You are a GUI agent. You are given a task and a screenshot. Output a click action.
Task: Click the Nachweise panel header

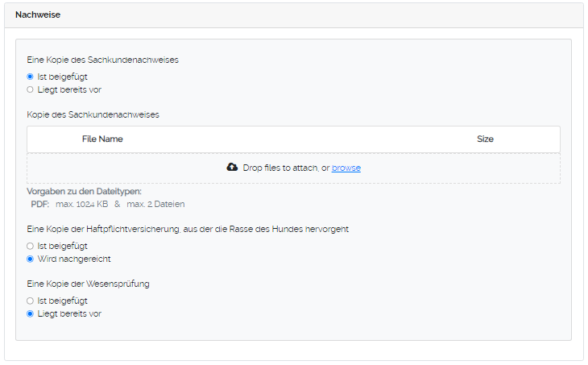point(38,15)
